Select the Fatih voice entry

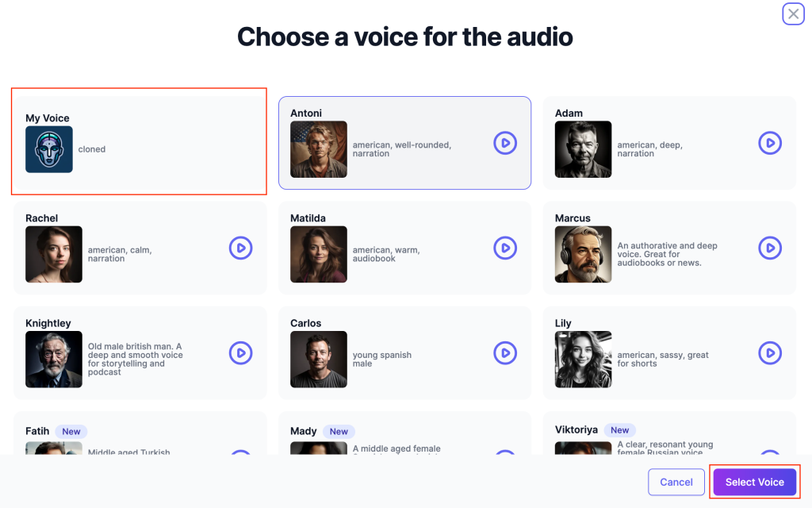point(140,433)
